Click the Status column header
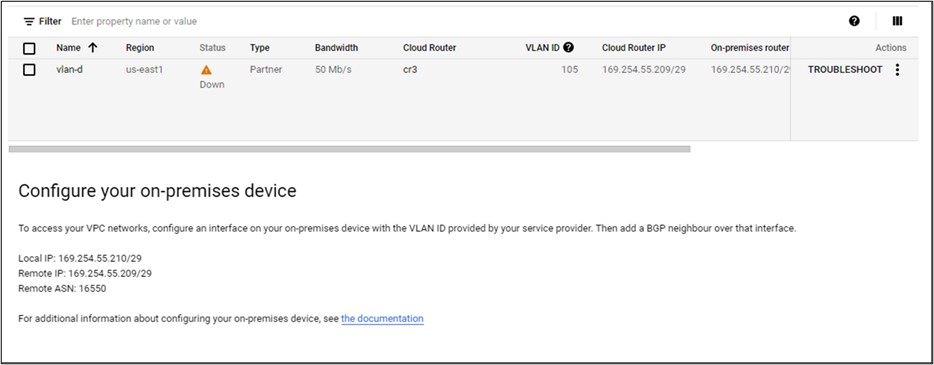This screenshot has height=365, width=934. coord(213,48)
